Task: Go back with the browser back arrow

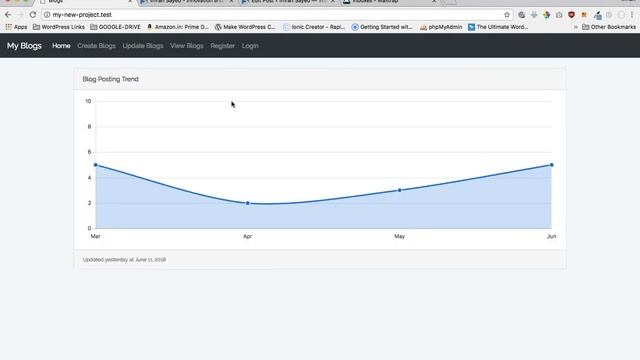Action: click(8, 15)
